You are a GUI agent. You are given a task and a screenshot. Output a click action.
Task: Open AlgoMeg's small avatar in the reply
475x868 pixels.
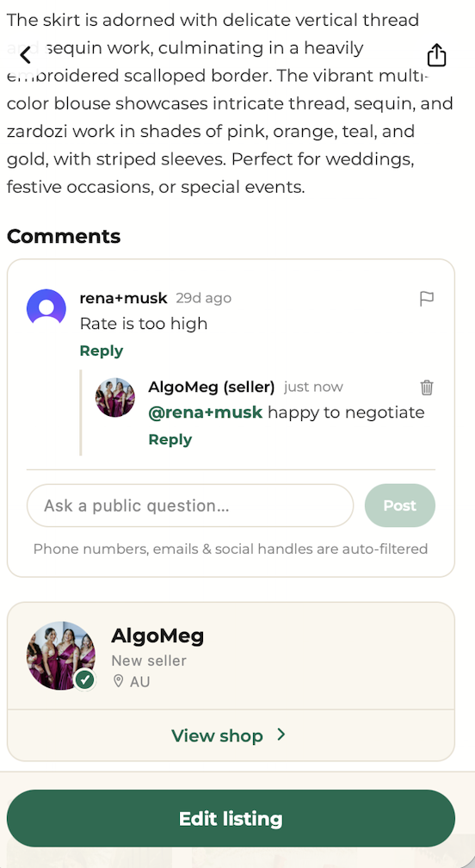tap(115, 398)
